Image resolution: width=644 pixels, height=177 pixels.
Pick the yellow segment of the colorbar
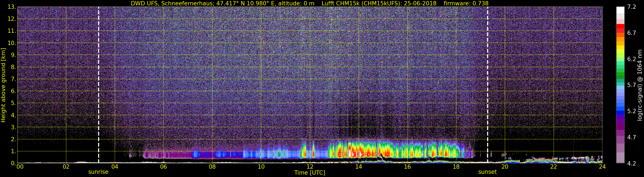coord(620,47)
